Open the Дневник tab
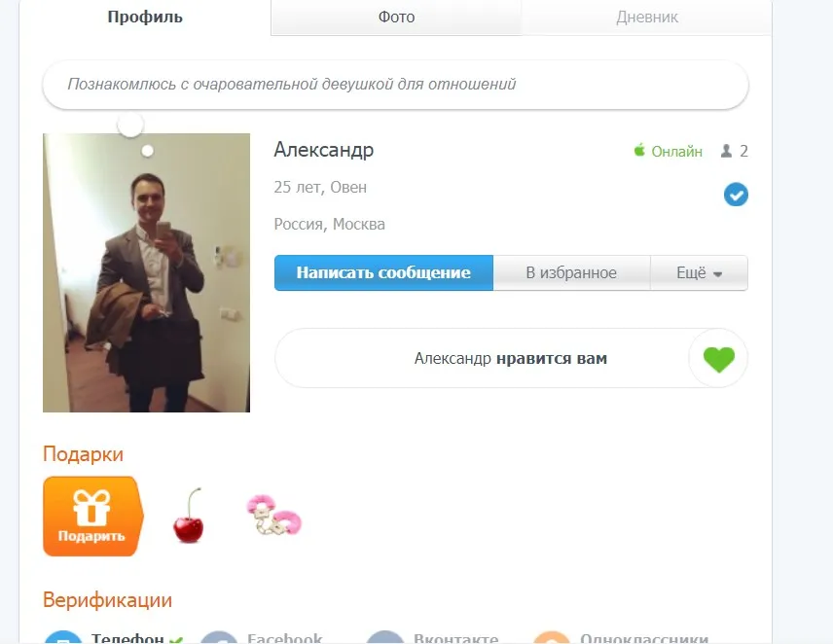Image resolution: width=833 pixels, height=644 pixels. [646, 17]
